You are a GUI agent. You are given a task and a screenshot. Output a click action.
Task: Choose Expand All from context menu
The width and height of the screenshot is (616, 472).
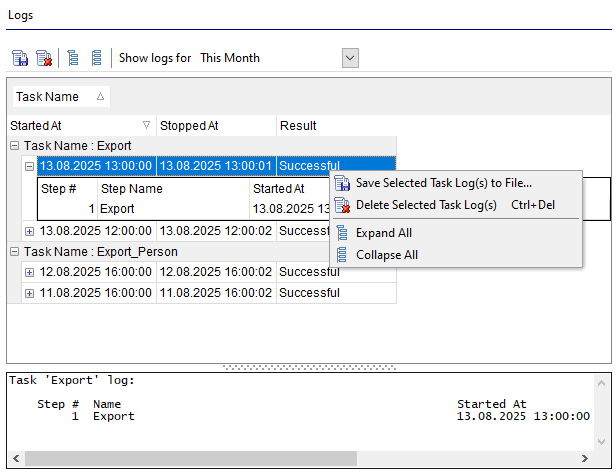[456, 233]
